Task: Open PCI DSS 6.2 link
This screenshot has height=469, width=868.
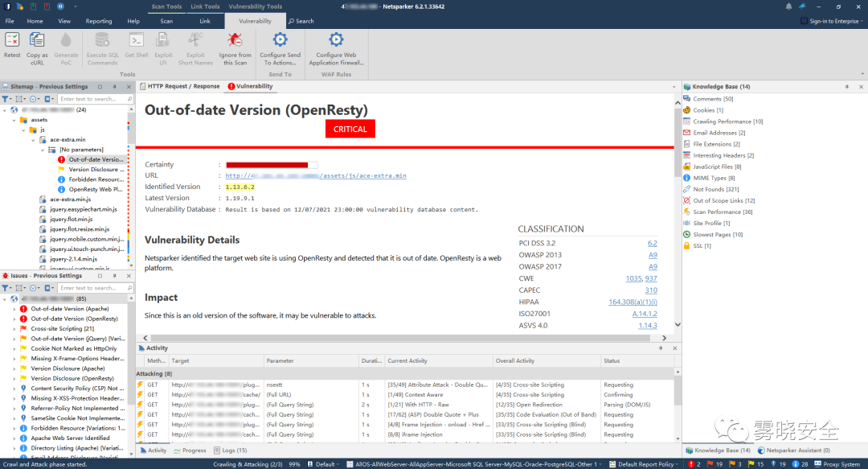Action: point(652,244)
